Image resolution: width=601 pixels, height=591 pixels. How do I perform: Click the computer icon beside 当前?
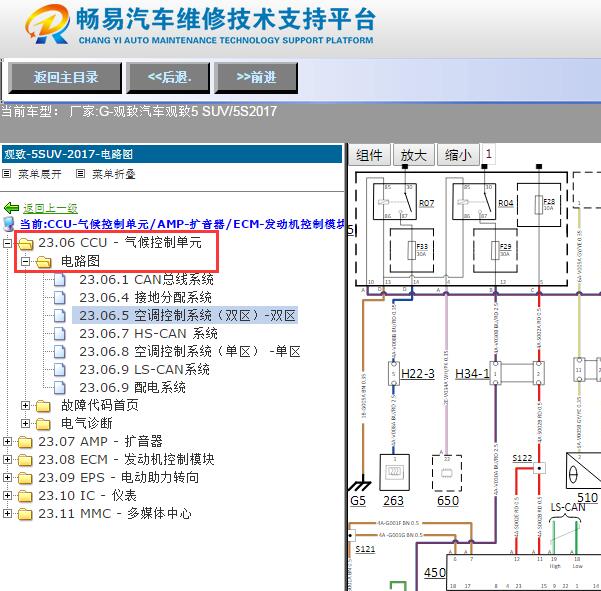[x=8, y=224]
